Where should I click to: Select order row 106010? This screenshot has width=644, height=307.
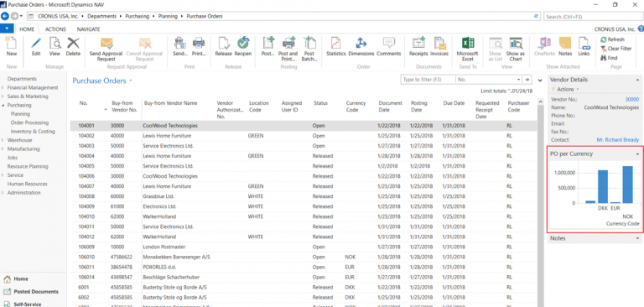pyautogui.click(x=303, y=257)
